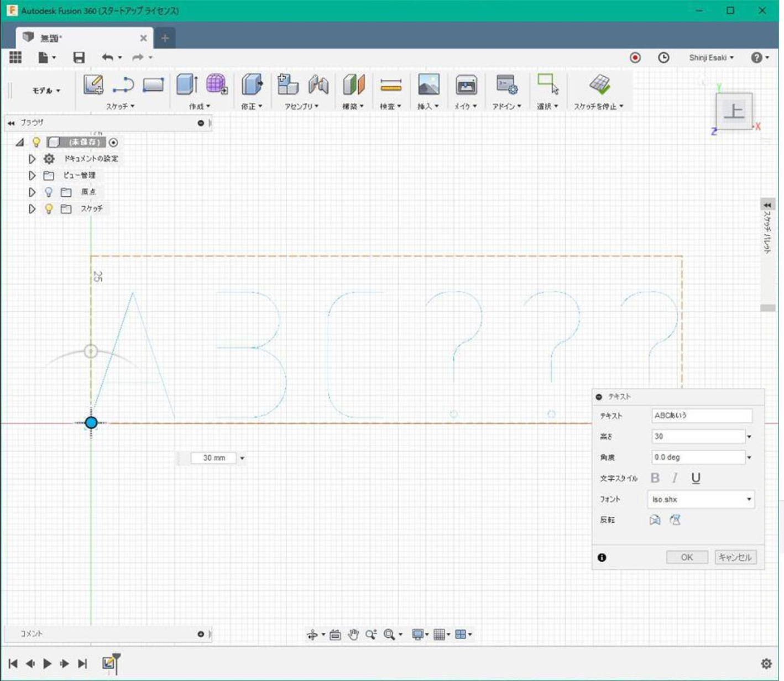The image size is (784, 681).
Task: Open the display settings monitor icon
Action: (x=417, y=635)
